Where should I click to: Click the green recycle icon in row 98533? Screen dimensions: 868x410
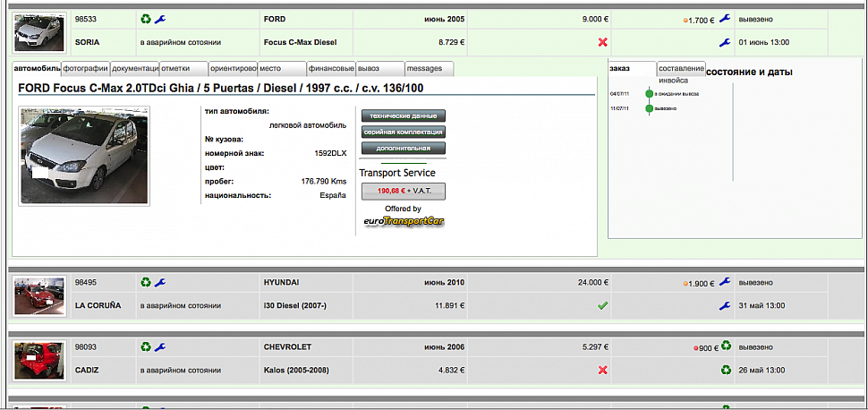146,20
